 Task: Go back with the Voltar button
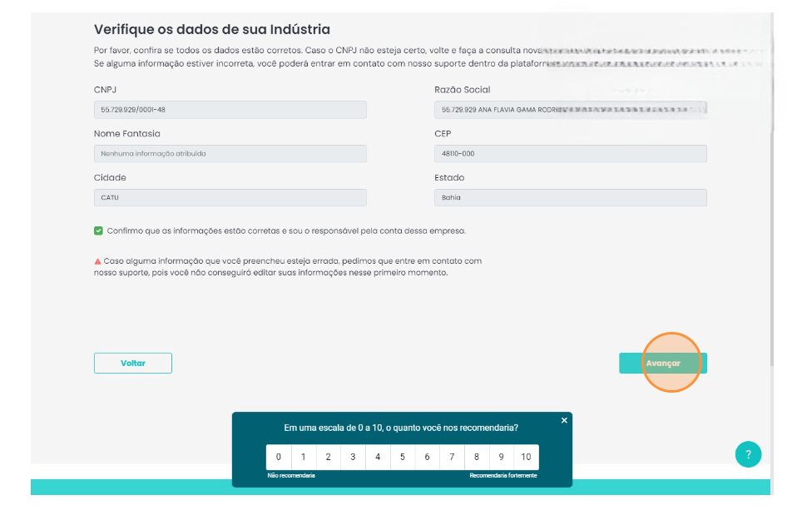133,363
